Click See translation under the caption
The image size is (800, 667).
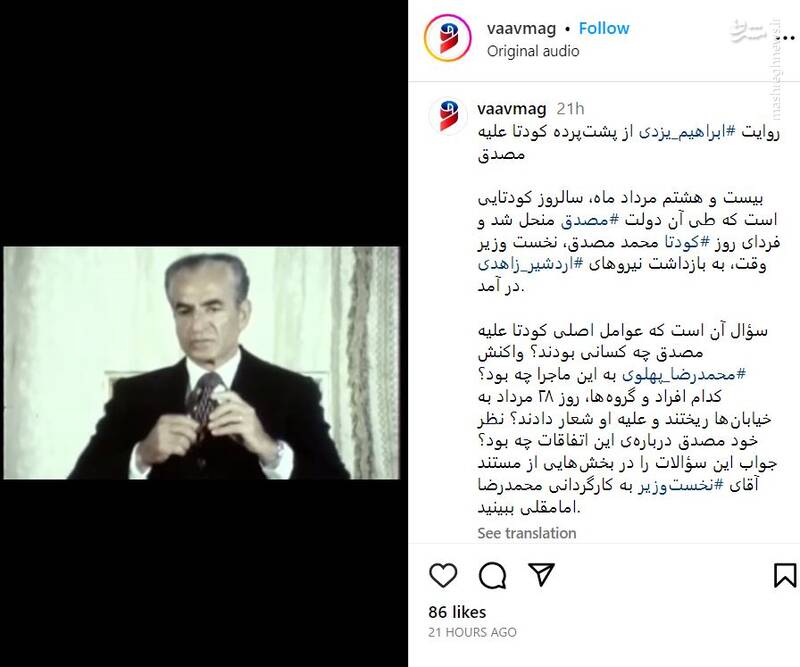(527, 533)
